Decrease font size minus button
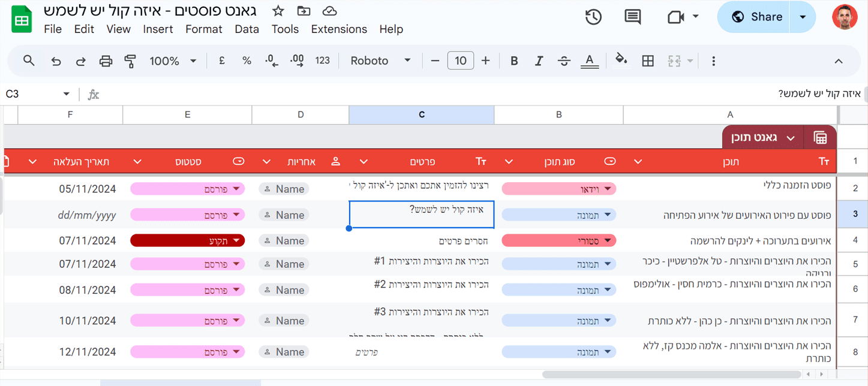 point(435,61)
